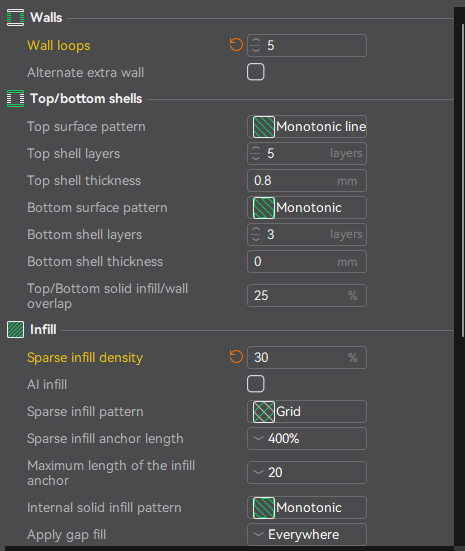Click the Monotonic line pattern icon
The width and height of the screenshot is (465, 551).
tap(264, 127)
